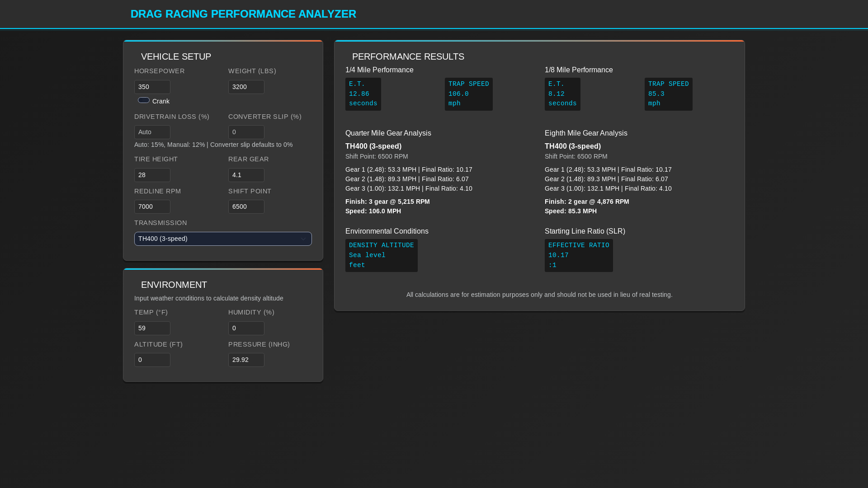Screen dimensions: 868x488
Task: Click the 1/4 Mile Performance heading
Action: (x=379, y=70)
